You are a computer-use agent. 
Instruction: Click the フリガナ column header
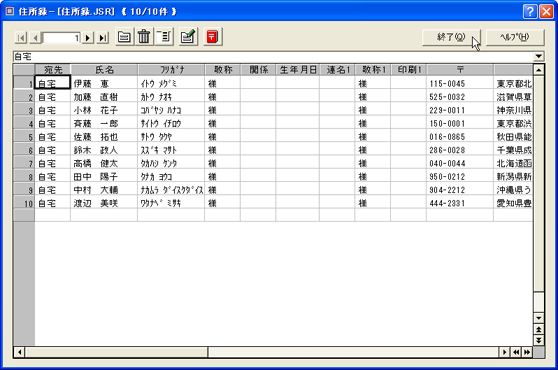point(171,70)
